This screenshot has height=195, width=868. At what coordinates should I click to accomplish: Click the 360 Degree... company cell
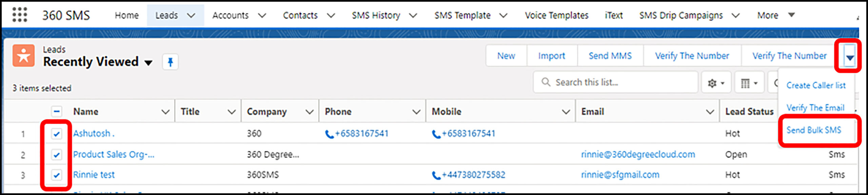[273, 154]
